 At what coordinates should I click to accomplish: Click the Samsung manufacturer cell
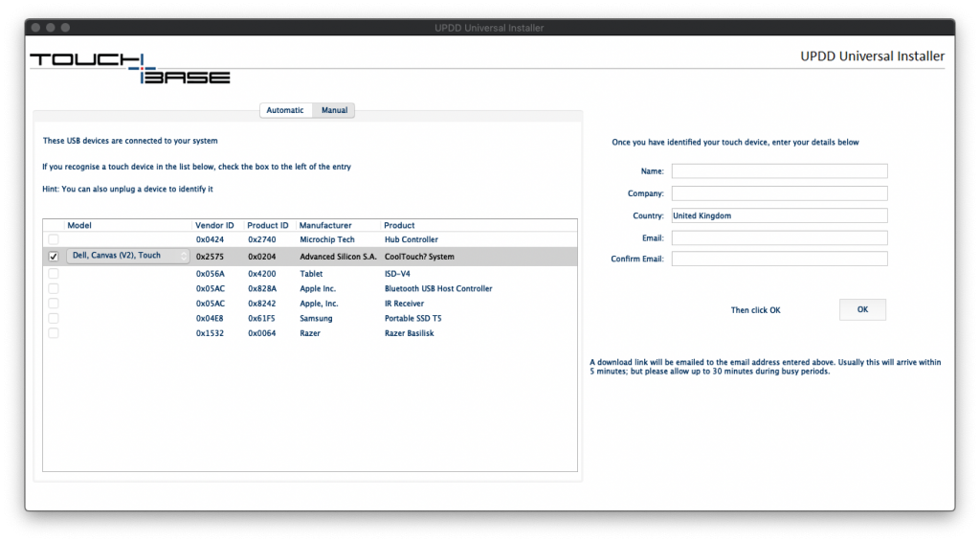[316, 318]
